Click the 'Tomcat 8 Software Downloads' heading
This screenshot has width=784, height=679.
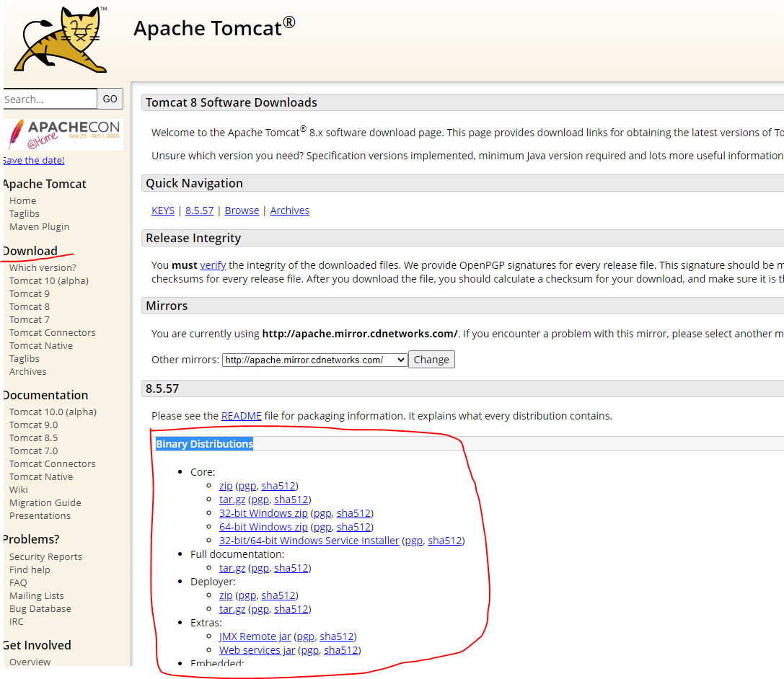pos(231,102)
